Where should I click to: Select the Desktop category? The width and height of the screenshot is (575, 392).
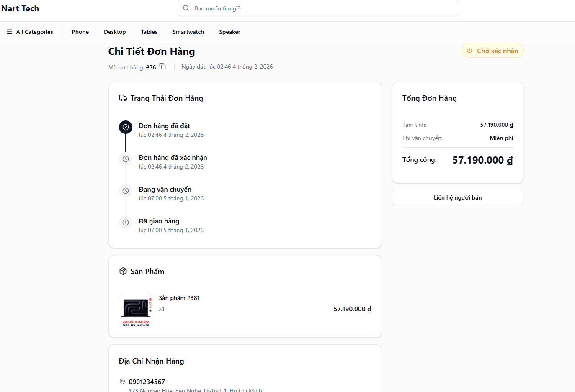pyautogui.click(x=114, y=31)
